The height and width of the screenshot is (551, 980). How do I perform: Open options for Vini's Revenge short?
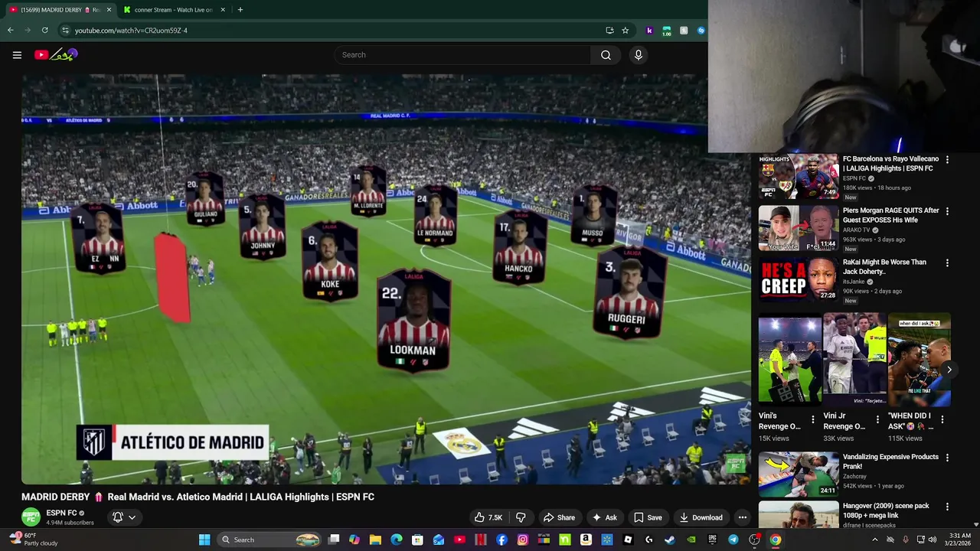coord(813,419)
